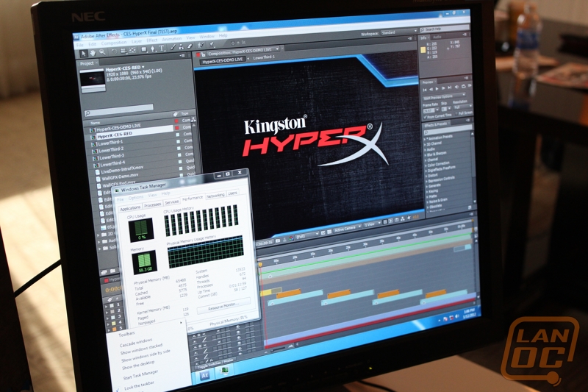Open the Composition HyperX-CES-DEMO LIVE dropdown
Image resolution: width=588 pixels, height=392 pixels.
(x=244, y=51)
